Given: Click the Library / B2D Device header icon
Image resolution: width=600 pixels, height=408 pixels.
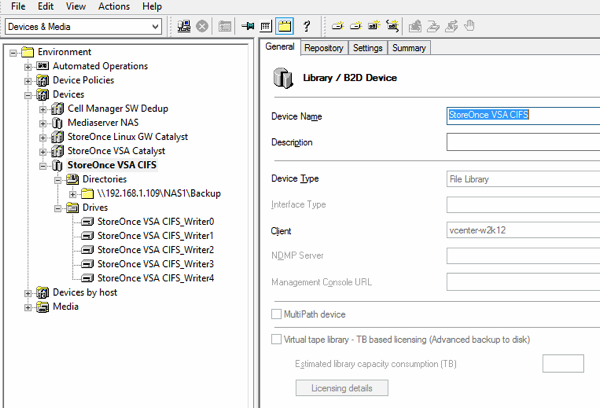Looking at the screenshot, I should pos(283,78).
